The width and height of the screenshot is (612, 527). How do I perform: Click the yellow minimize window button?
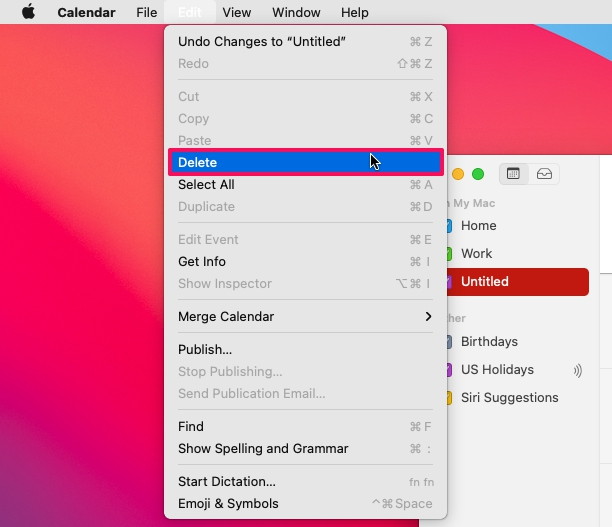point(458,174)
